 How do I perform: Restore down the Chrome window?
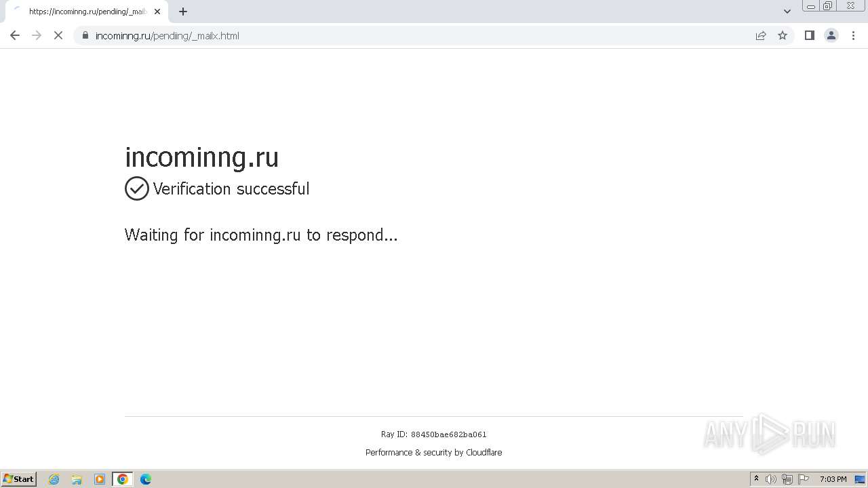coord(828,6)
